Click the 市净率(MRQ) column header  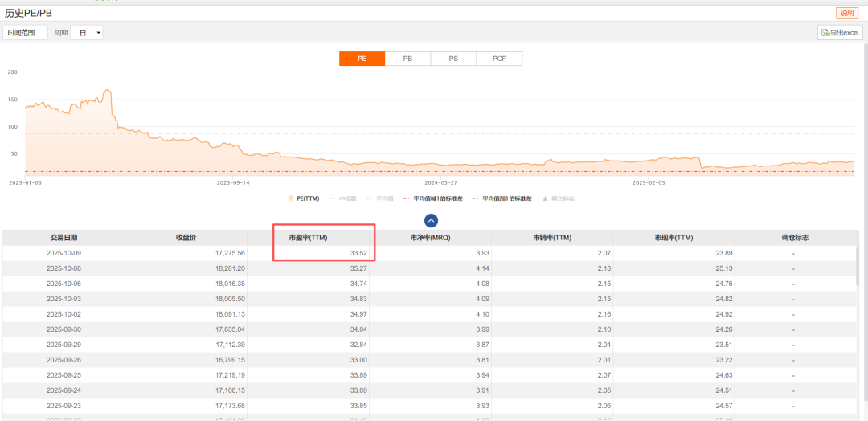point(430,238)
